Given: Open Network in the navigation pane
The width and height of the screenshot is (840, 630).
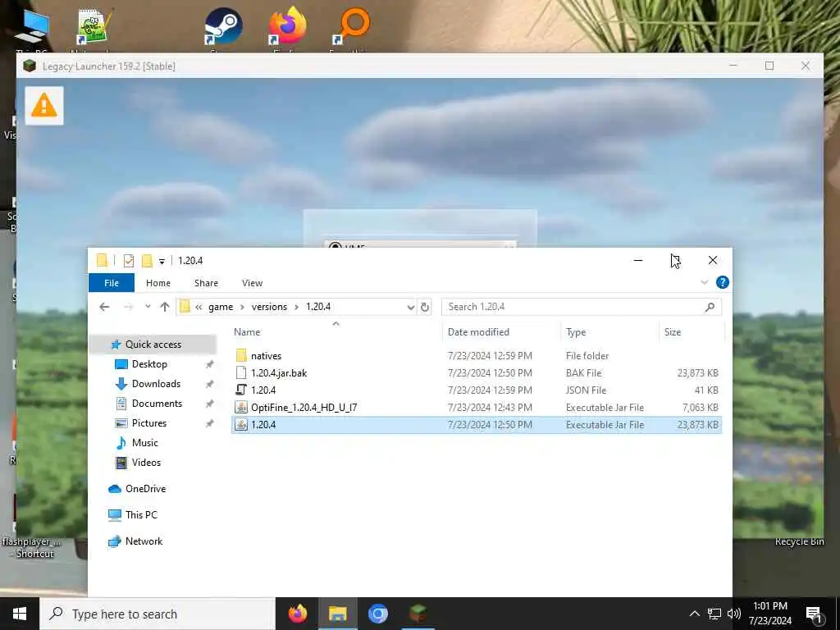Looking at the screenshot, I should click(144, 541).
